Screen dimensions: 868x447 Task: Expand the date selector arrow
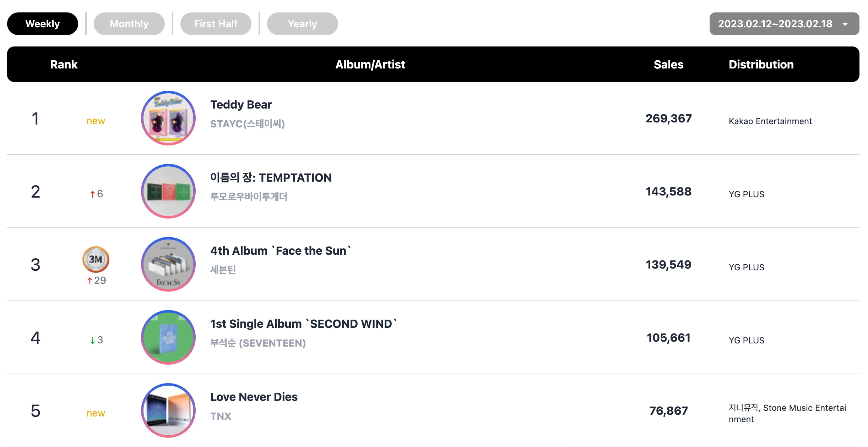pyautogui.click(x=845, y=24)
